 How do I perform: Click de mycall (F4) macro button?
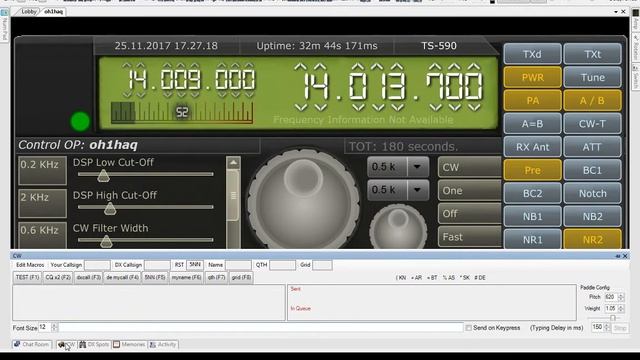pos(122,278)
